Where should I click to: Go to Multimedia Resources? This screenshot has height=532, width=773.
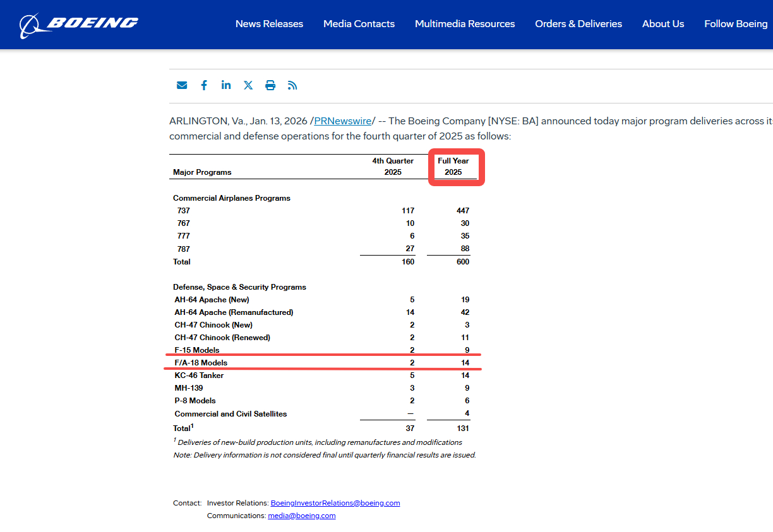coord(465,24)
